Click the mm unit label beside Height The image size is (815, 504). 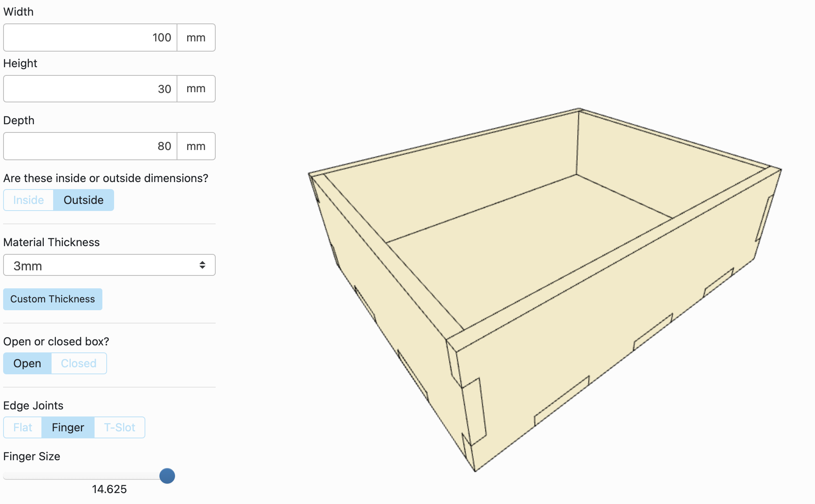[x=196, y=89]
